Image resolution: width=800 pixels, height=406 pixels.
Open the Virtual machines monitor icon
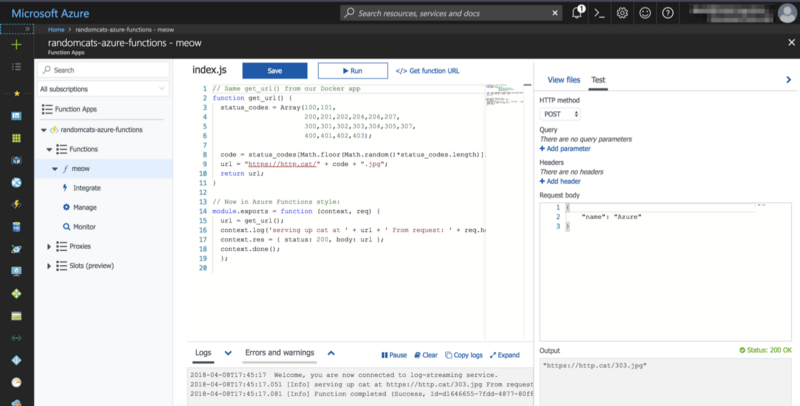[16, 271]
